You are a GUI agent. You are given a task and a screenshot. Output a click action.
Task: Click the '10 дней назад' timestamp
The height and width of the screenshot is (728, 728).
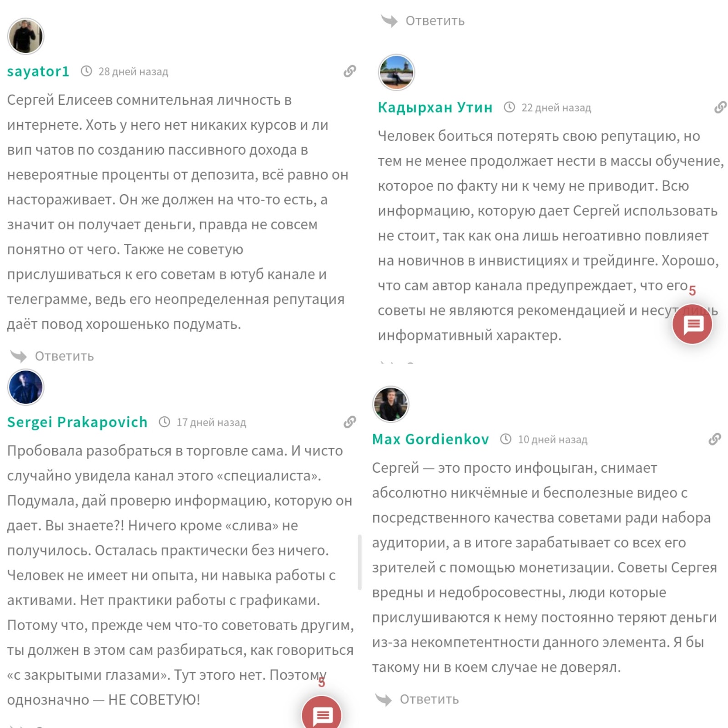pyautogui.click(x=552, y=440)
